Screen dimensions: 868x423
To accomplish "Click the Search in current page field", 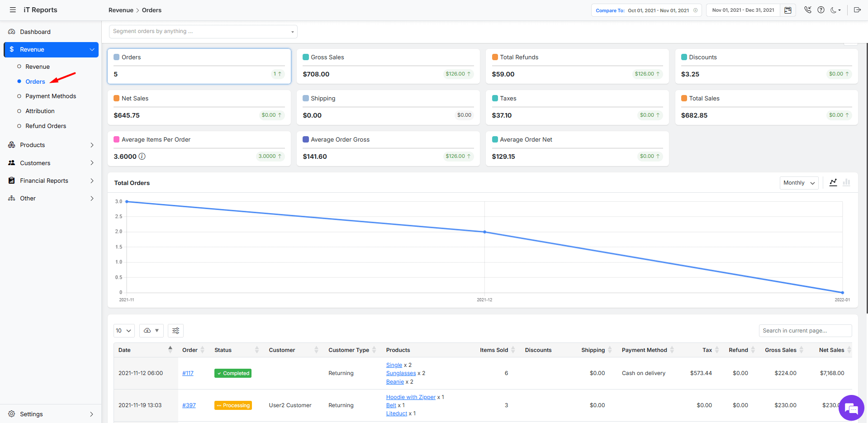I will coord(805,331).
